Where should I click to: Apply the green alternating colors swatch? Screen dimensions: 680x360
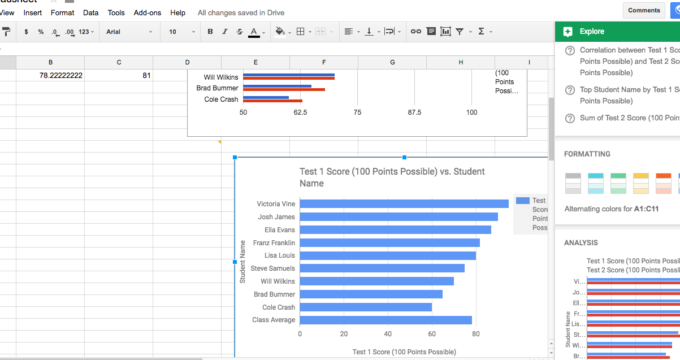click(618, 183)
